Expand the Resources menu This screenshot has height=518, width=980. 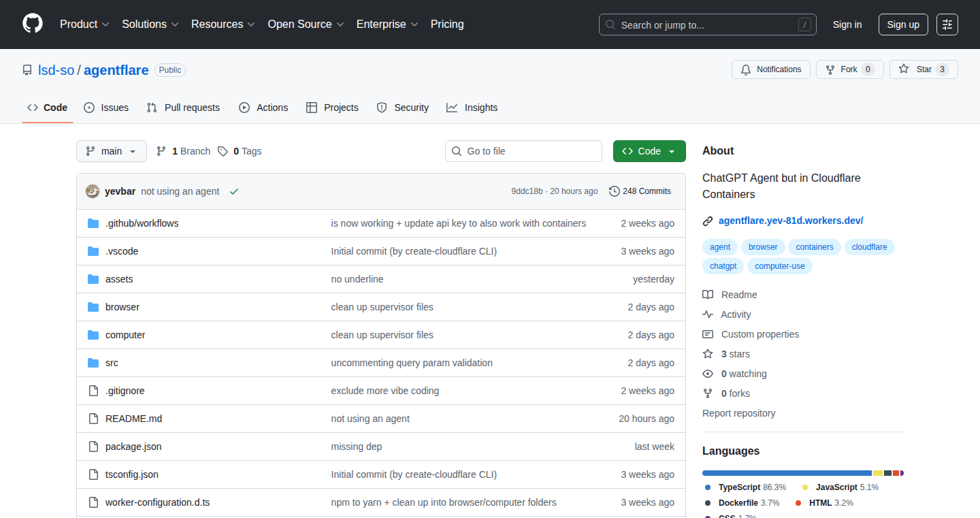[x=223, y=24]
